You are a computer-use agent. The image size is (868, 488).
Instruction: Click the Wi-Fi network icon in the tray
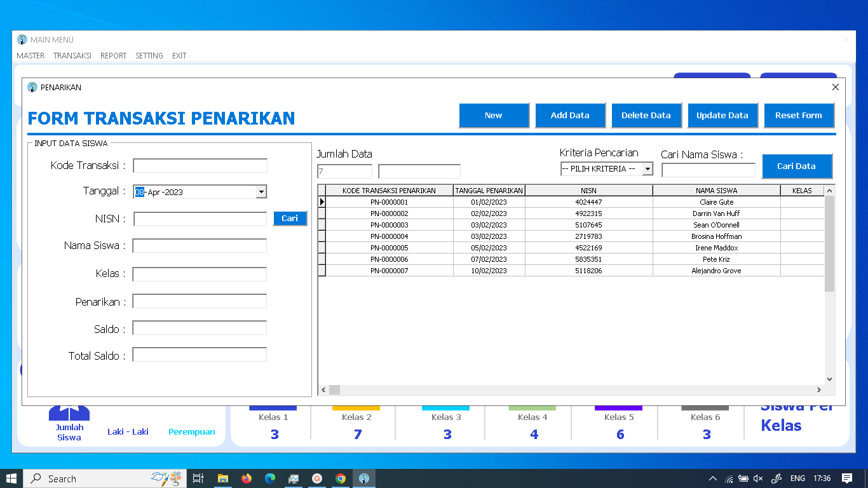(728, 478)
